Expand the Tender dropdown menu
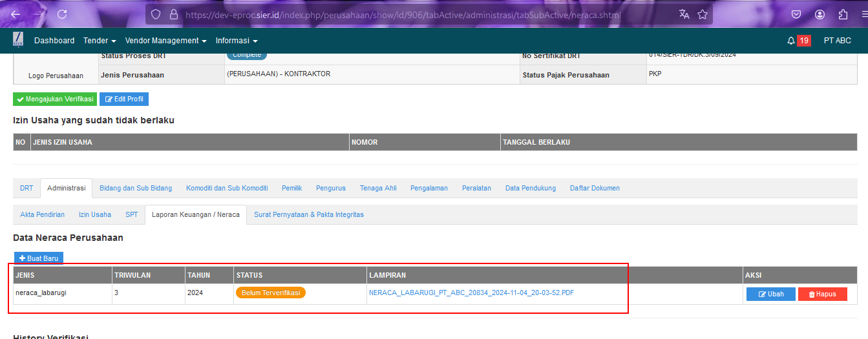868x339 pixels. click(x=99, y=41)
